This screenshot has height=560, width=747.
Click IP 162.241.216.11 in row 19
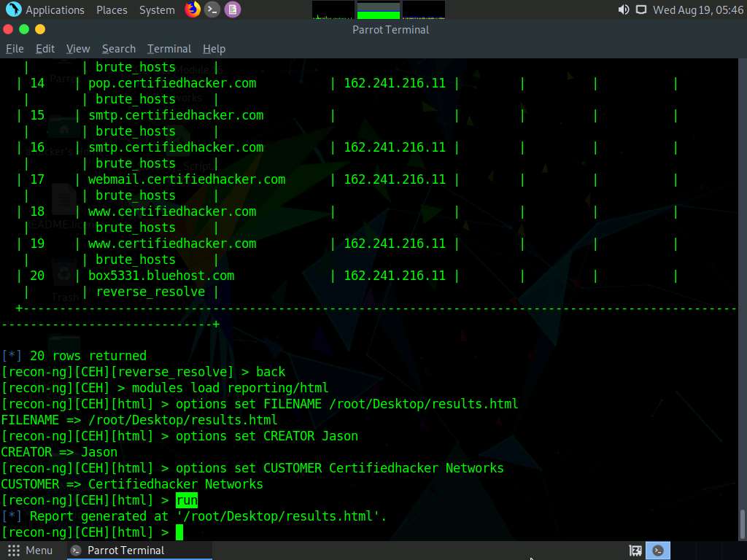pyautogui.click(x=395, y=244)
